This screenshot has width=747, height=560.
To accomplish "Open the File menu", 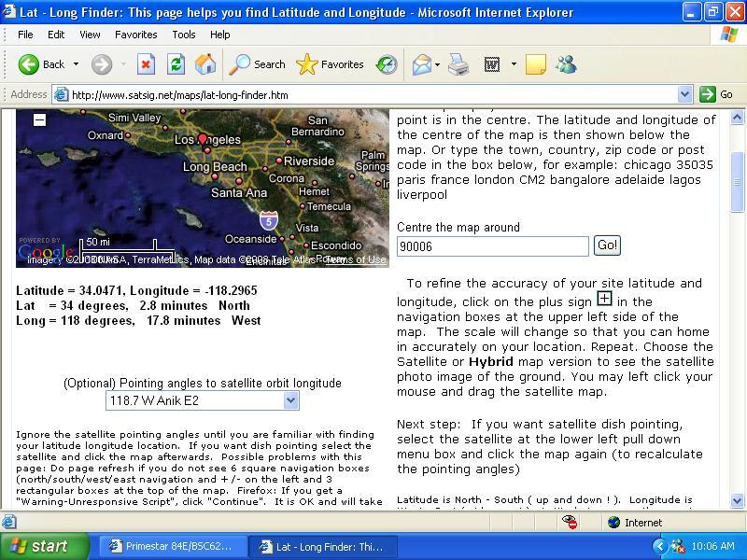I will pos(25,35).
